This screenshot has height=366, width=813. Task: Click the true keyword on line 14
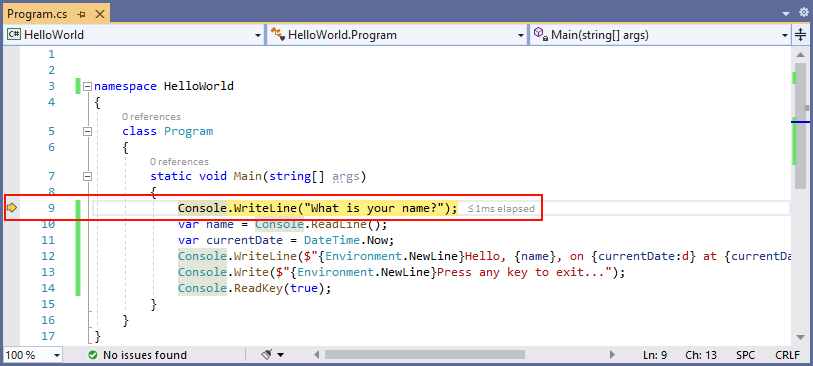coord(303,288)
